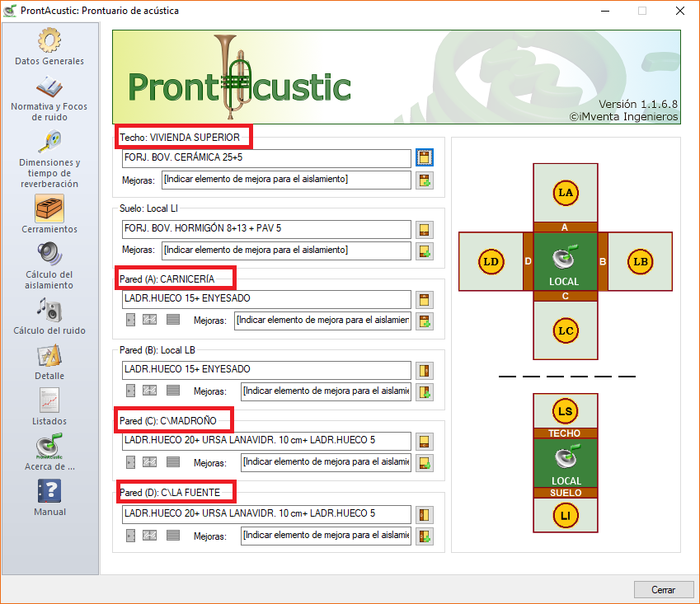
Task: Choose element for Pared (A) CARNICERÍA
Action: click(424, 300)
